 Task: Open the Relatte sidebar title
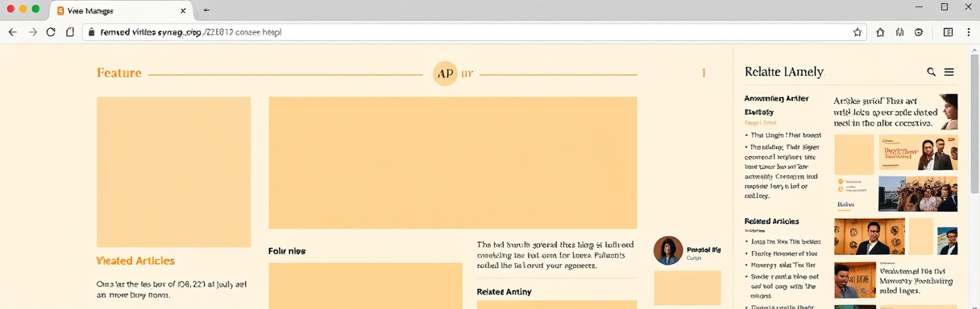tap(784, 72)
